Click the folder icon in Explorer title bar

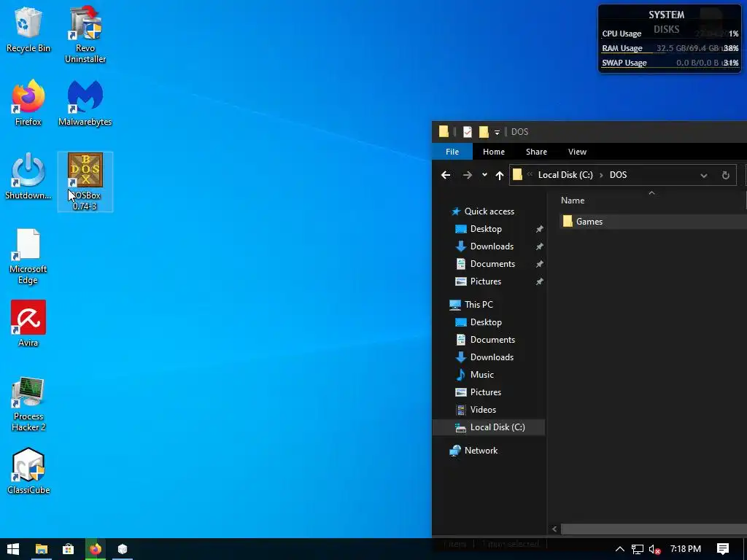[x=444, y=132]
